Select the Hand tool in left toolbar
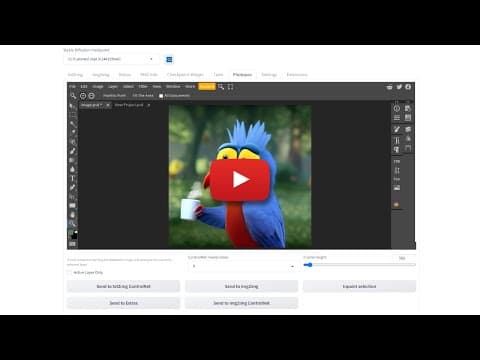480x360 pixels. pyautogui.click(x=72, y=215)
